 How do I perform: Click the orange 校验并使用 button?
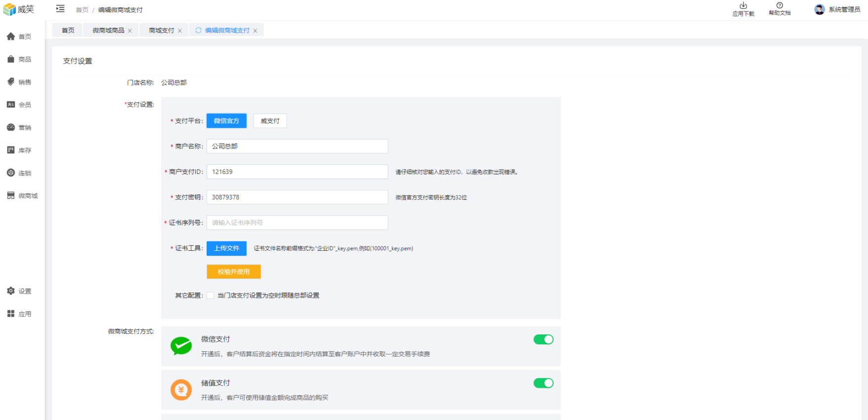click(x=233, y=272)
